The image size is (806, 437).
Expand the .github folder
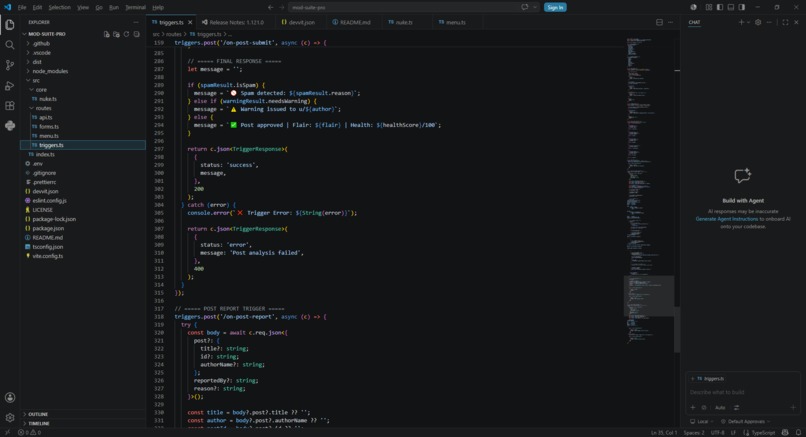[82, 43]
